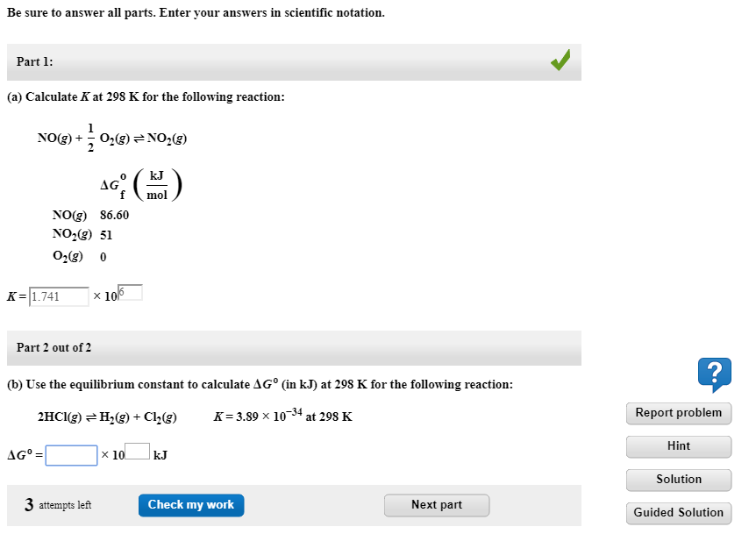Advance using the Next part button
The image size is (756, 534).
[x=436, y=504]
